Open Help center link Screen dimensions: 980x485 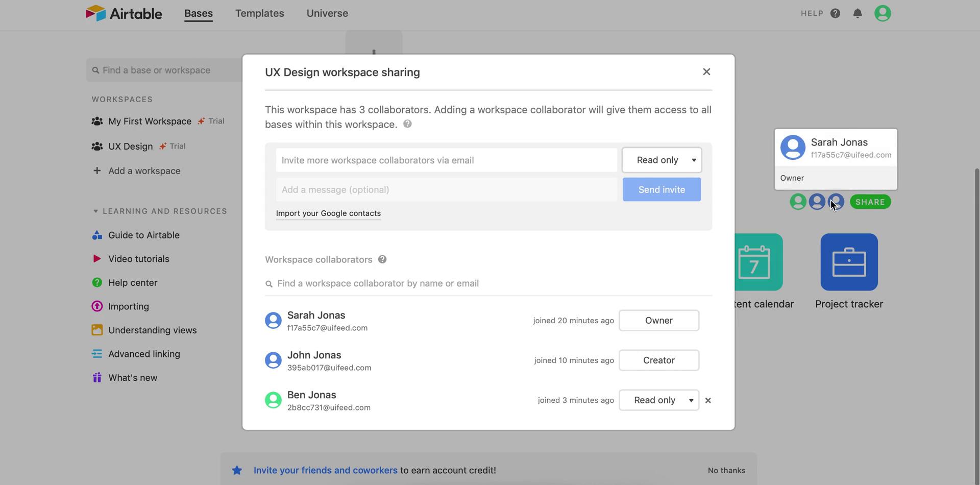[133, 283]
